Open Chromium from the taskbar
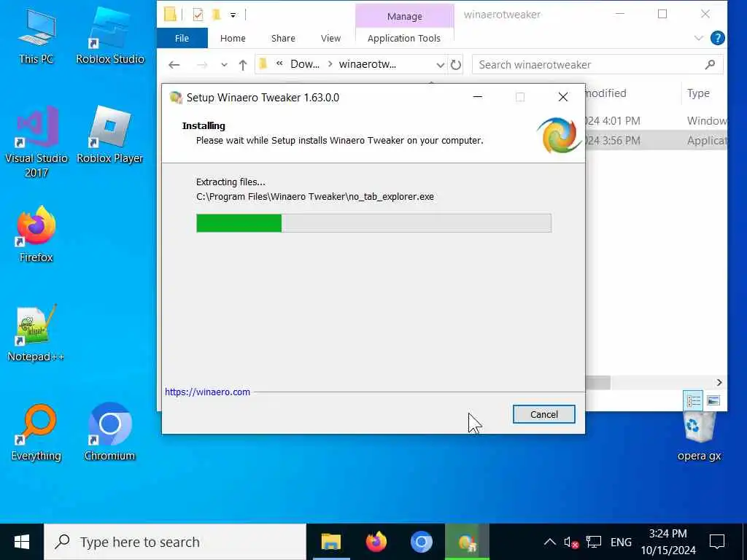This screenshot has height=560, width=747. [x=422, y=542]
